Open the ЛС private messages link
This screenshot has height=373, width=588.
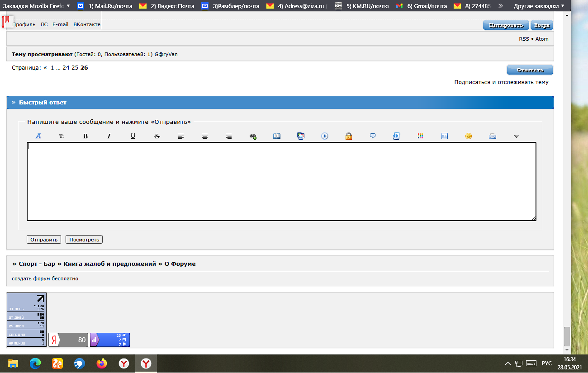[44, 24]
